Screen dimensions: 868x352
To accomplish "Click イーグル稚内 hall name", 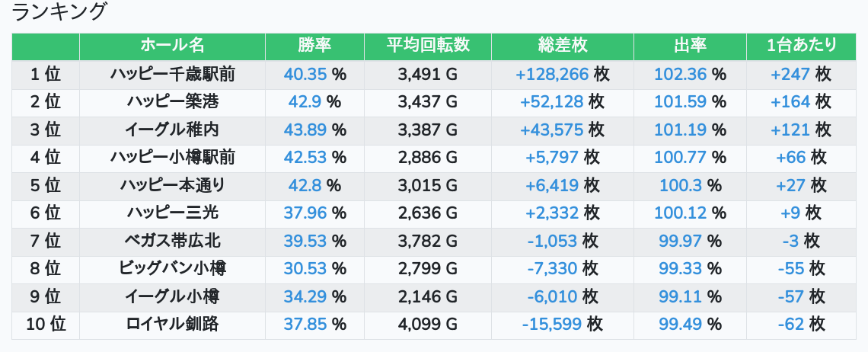I will (172, 130).
